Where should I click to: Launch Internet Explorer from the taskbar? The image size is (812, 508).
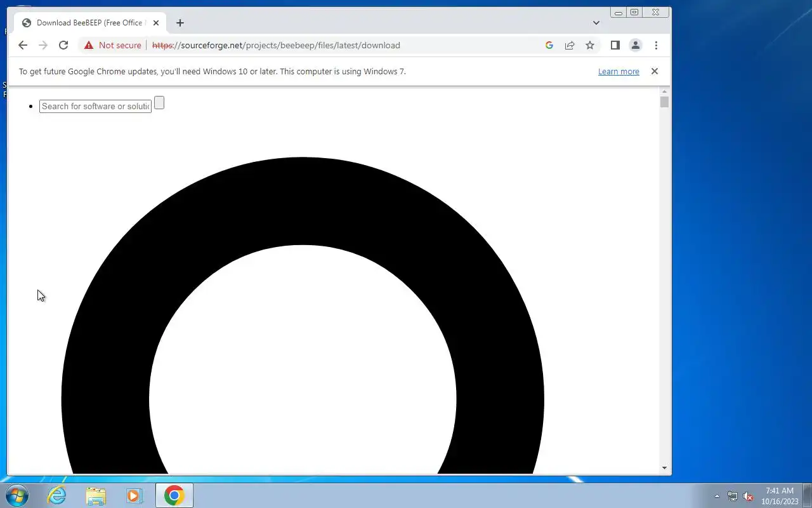coord(57,495)
